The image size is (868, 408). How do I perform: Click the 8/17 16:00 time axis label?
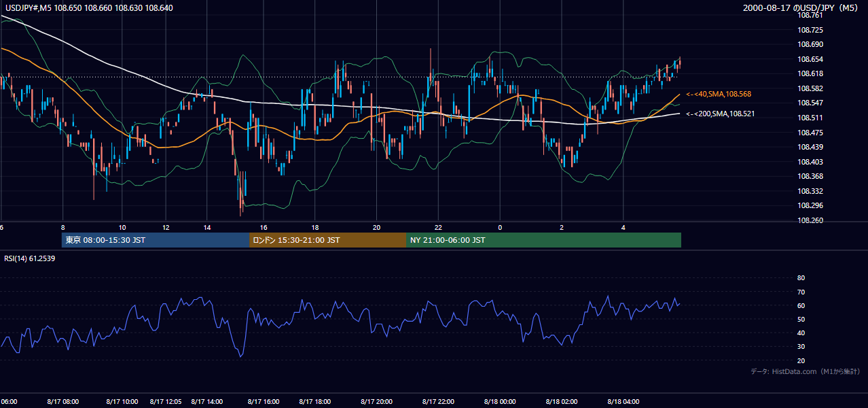pyautogui.click(x=264, y=402)
